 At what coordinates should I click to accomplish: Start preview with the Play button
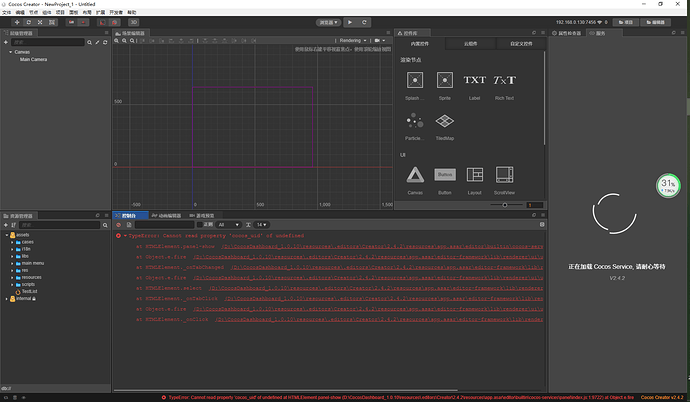[350, 22]
